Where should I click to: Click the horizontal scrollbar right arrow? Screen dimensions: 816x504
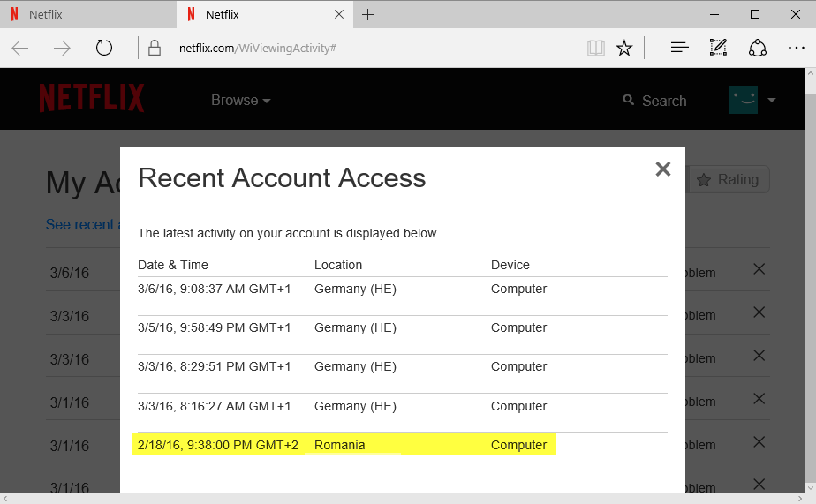[x=800, y=499]
